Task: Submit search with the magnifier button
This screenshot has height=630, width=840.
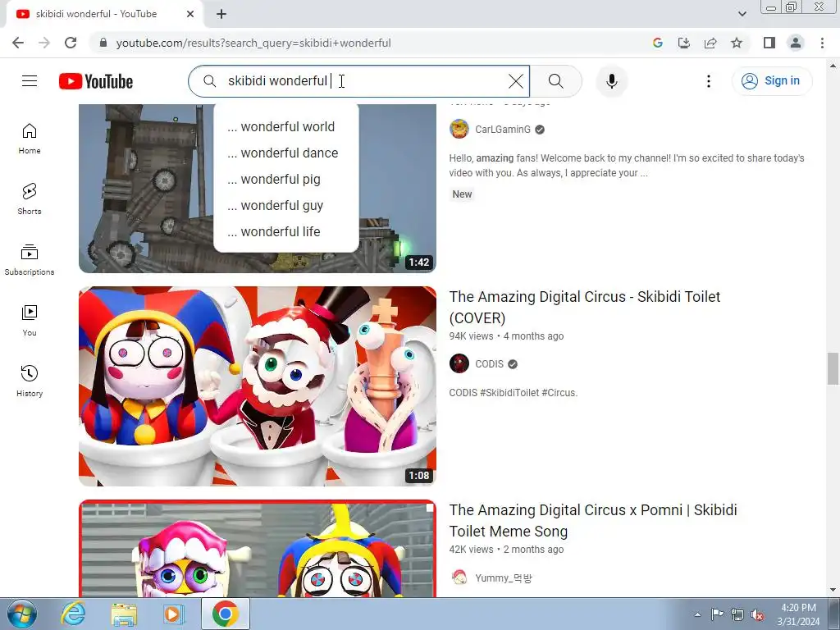Action: click(x=556, y=81)
